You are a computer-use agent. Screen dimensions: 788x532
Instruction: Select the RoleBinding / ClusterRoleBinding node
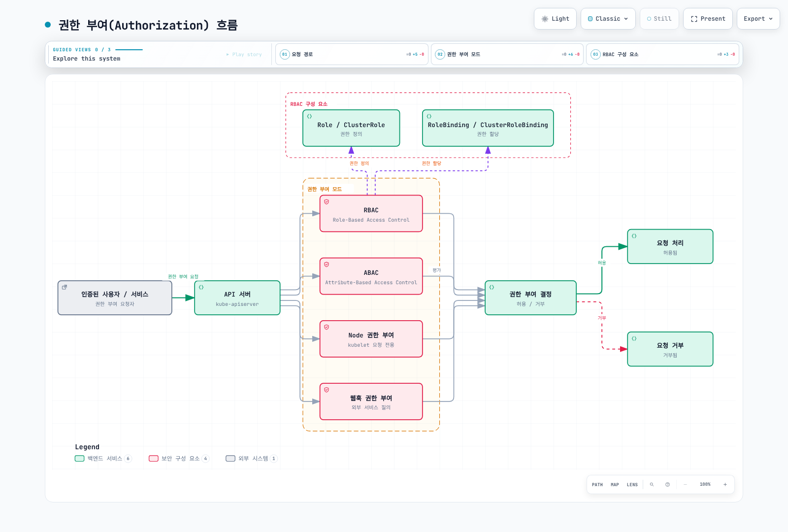click(488, 128)
